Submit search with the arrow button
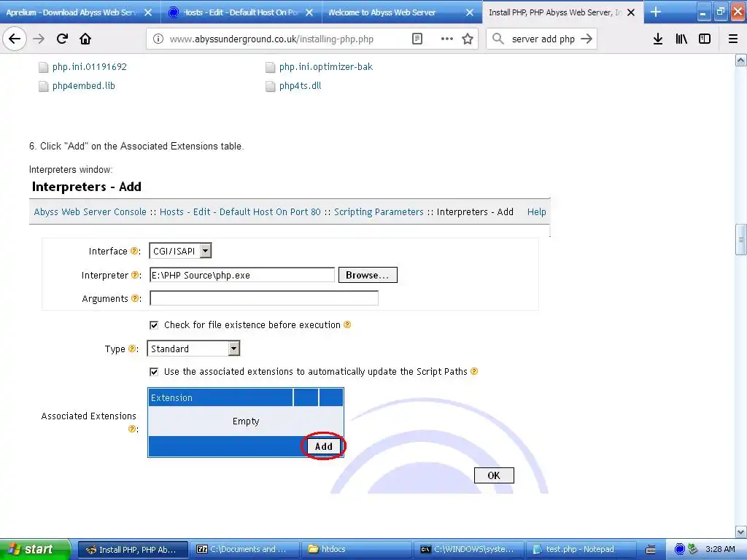The image size is (747, 560). click(x=587, y=39)
